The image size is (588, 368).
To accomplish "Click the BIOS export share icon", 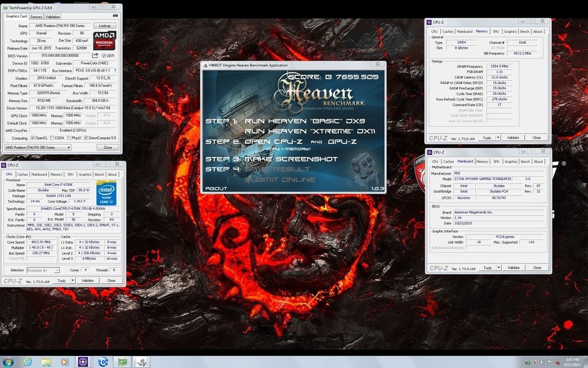I will point(95,55).
